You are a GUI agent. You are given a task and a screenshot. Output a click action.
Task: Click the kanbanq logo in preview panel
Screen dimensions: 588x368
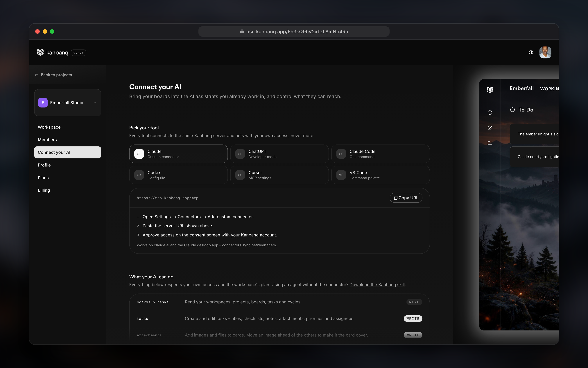tap(490, 90)
